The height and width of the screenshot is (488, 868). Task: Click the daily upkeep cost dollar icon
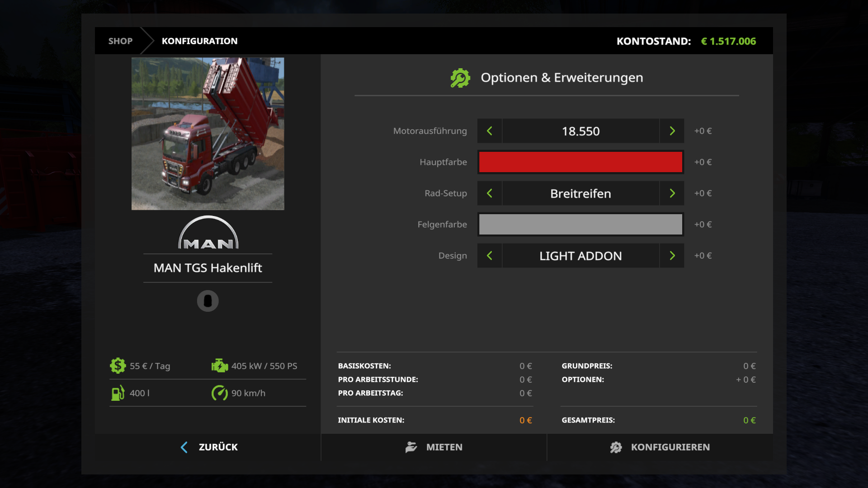(x=118, y=366)
